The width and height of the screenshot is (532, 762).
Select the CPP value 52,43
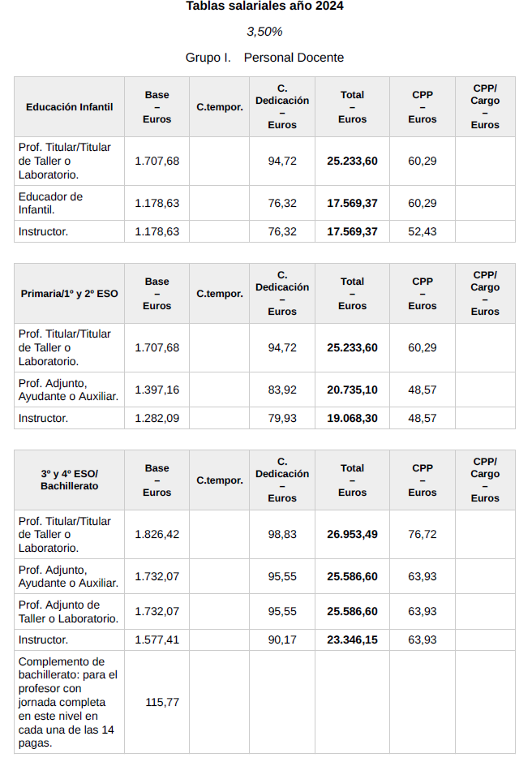click(x=422, y=232)
